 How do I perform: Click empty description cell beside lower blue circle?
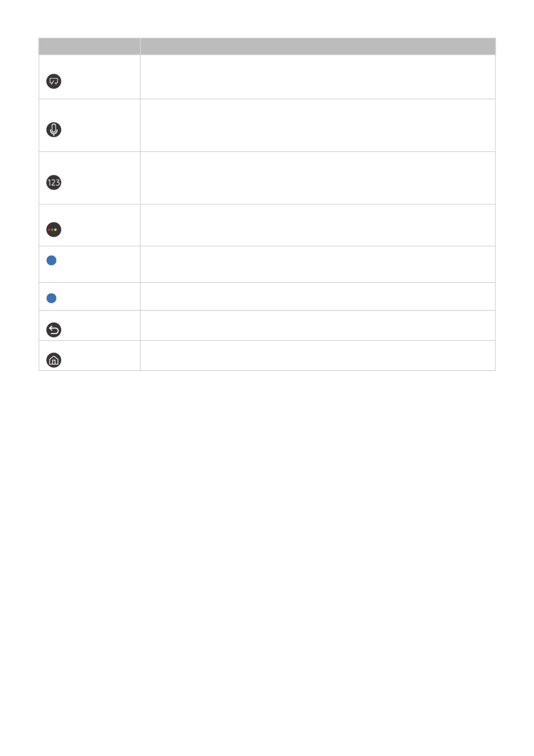click(x=318, y=297)
